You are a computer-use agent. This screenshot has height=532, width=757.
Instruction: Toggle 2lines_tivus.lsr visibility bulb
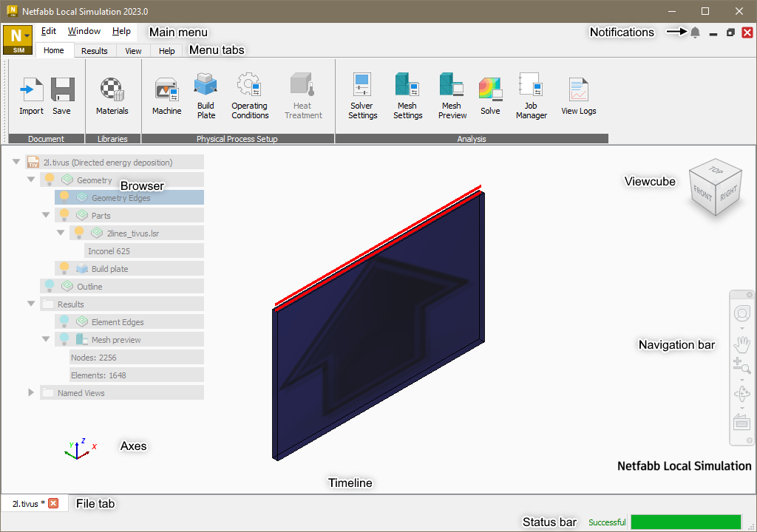tap(79, 233)
